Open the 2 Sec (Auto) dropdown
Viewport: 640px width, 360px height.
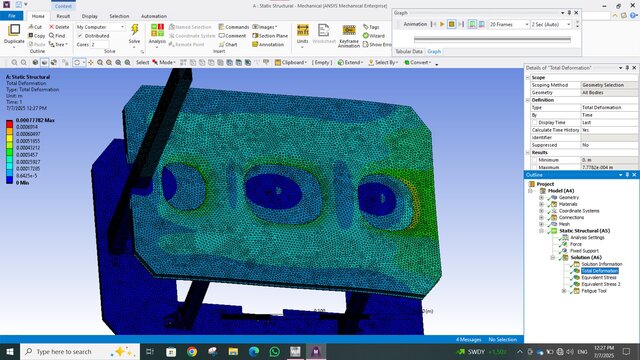(x=551, y=24)
